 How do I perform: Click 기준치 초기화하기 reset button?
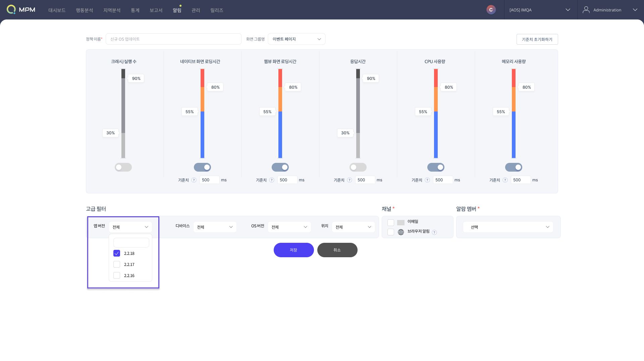(x=537, y=39)
